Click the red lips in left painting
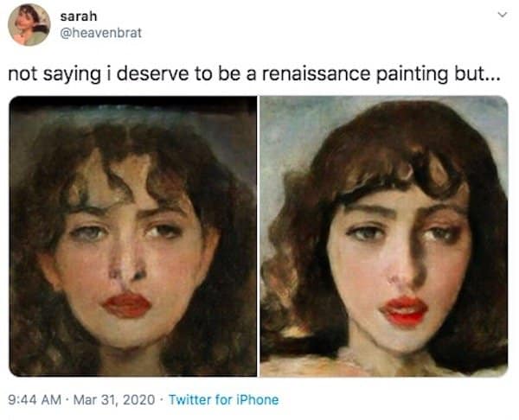Image resolution: width=519 pixels, height=420 pixels. [x=127, y=304]
